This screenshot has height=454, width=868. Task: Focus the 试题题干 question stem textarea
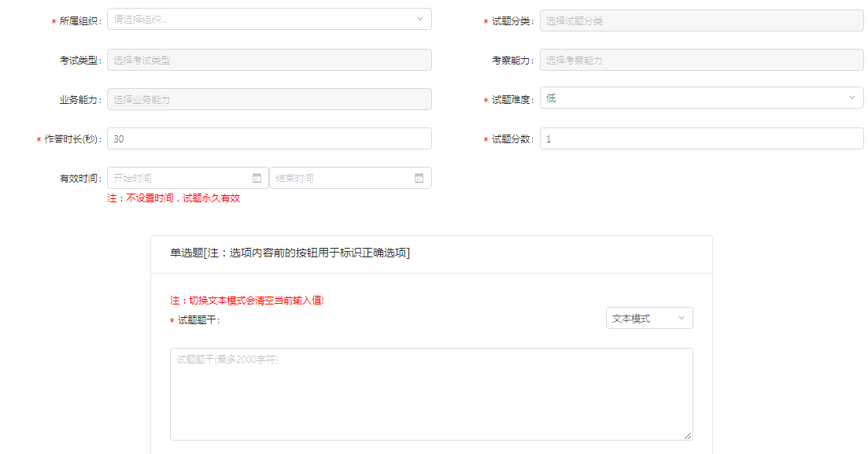[430, 393]
